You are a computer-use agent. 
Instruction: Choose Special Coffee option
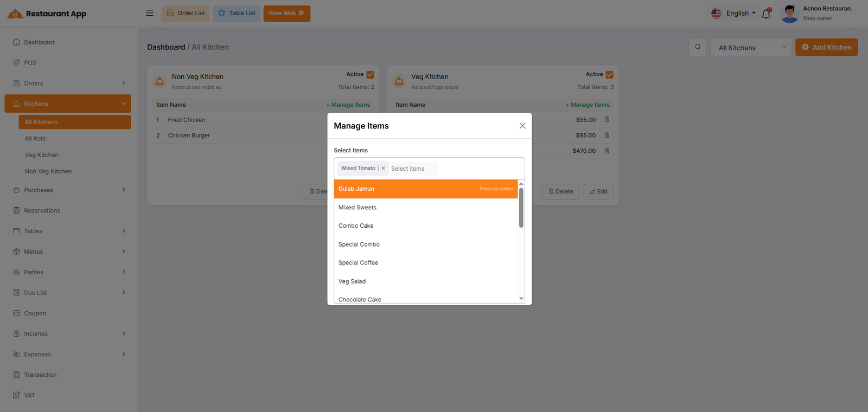click(358, 263)
